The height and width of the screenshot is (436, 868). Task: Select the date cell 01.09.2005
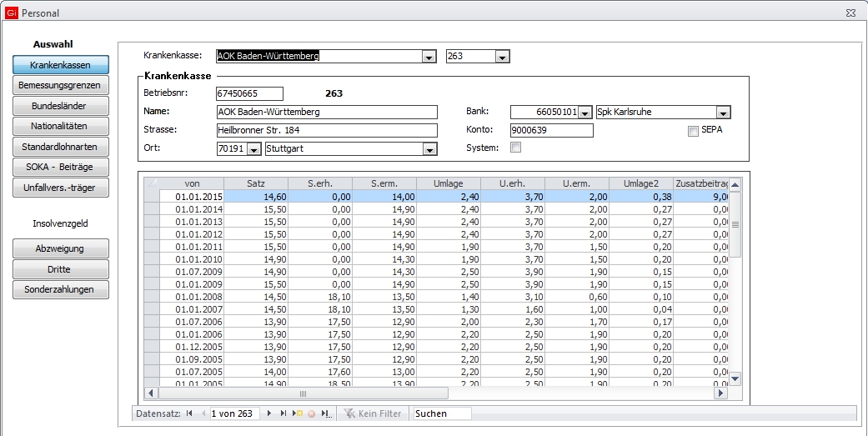(192, 359)
